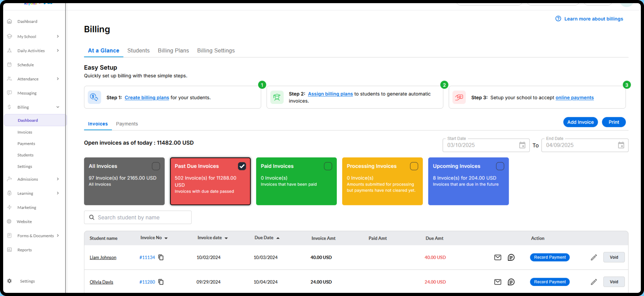Screen dimensions: 644x296
Task: Open Invoices in the Billing sidebar submenu
Action: click(25, 132)
